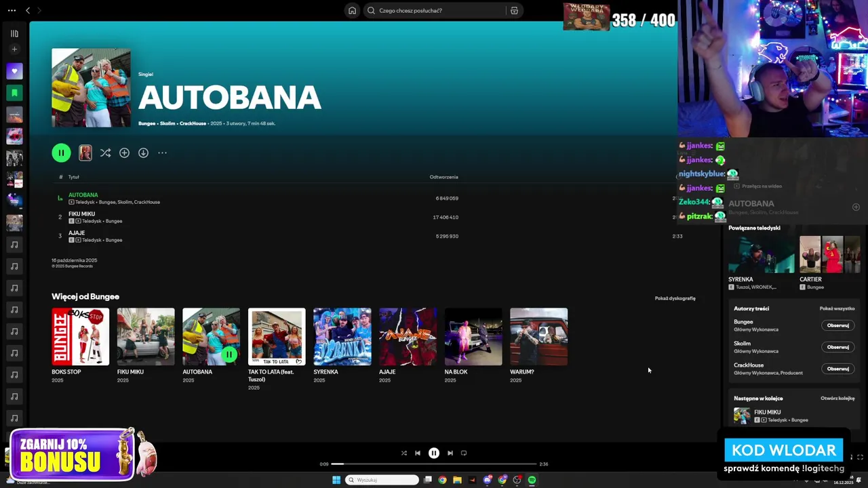Open File Explorer from the taskbar
Image resolution: width=868 pixels, height=488 pixels.
457,480
